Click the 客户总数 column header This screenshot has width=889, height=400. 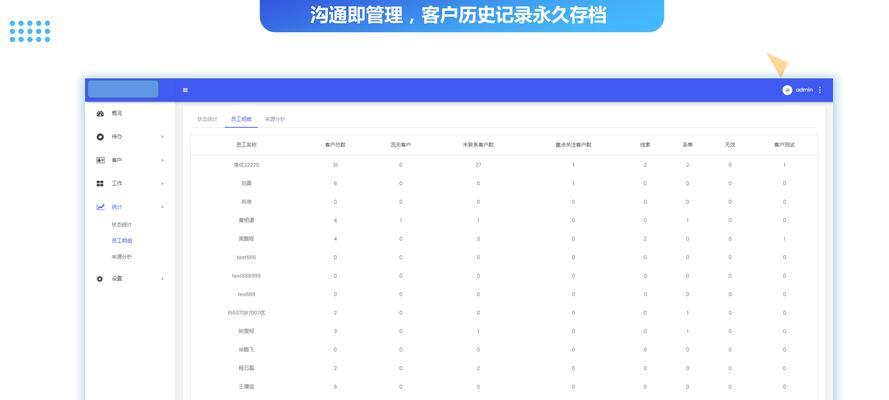tap(335, 145)
